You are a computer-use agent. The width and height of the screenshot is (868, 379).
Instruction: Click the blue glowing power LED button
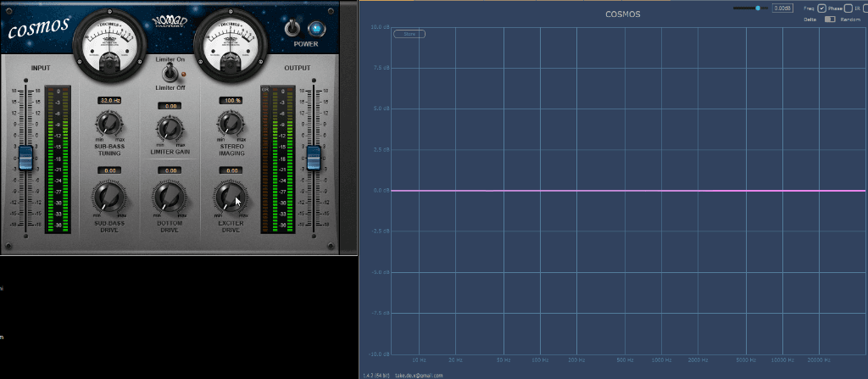pos(315,28)
